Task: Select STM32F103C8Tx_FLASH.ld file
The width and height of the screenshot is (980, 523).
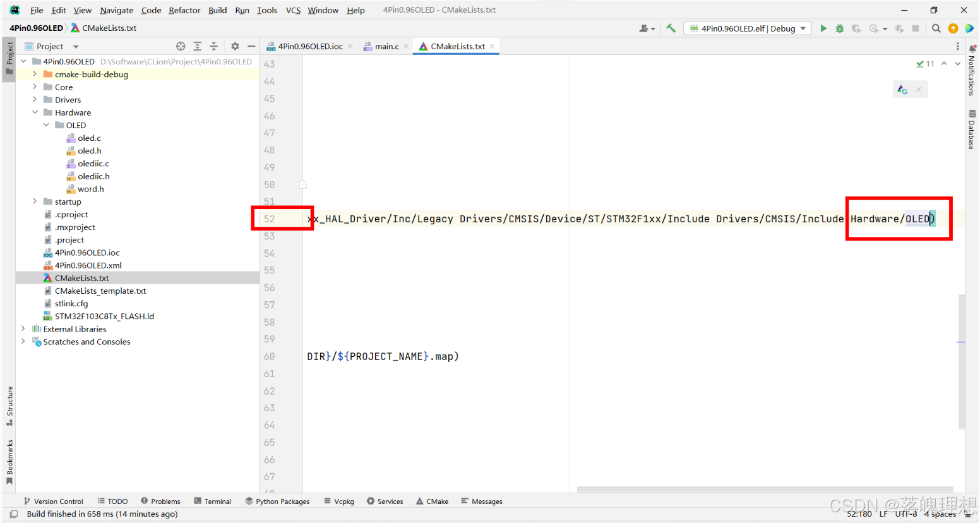Action: tap(104, 316)
